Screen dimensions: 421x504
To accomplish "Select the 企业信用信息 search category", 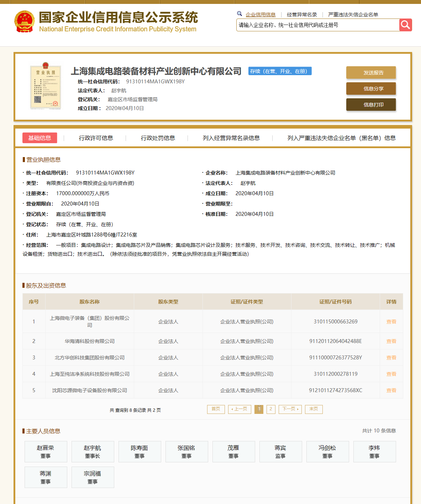I will (x=261, y=15).
